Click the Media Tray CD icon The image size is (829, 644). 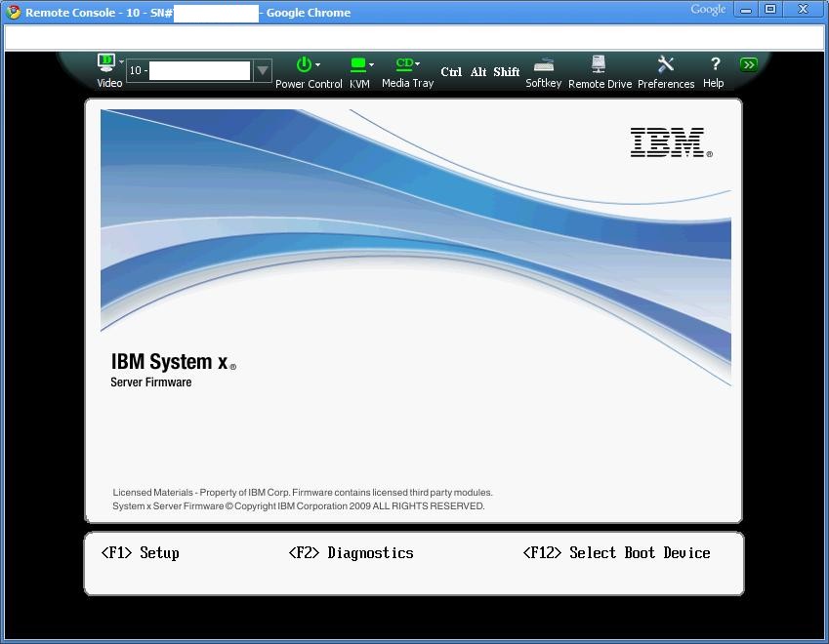tap(405, 64)
